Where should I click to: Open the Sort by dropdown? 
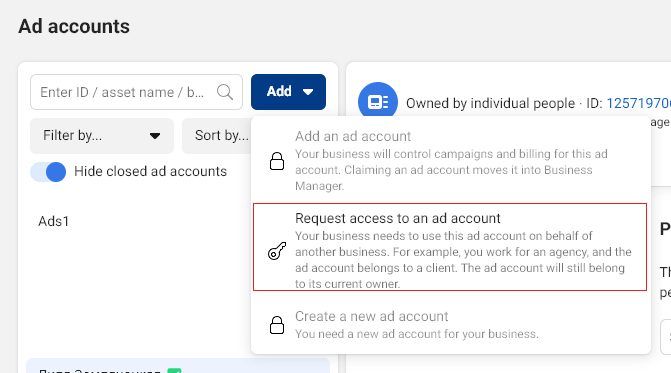tap(217, 136)
